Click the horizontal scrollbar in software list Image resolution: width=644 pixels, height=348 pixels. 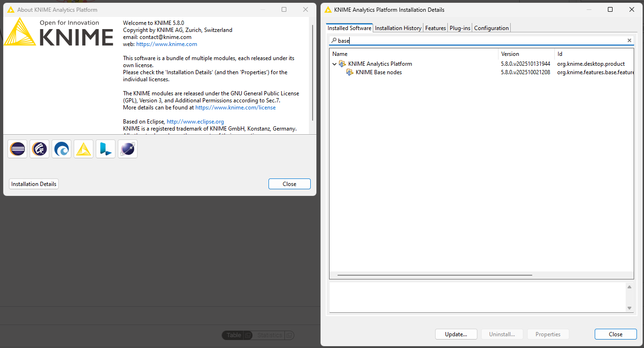[434, 275]
